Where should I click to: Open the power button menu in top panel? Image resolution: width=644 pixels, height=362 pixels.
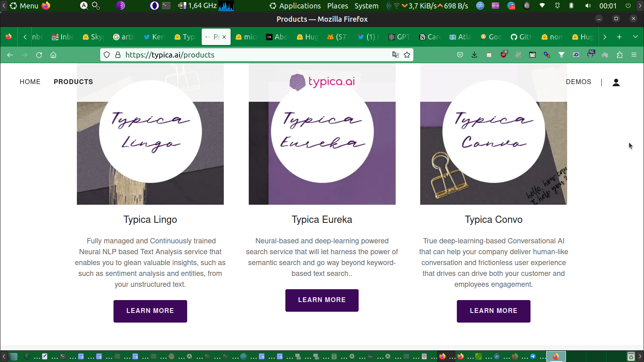coord(628,6)
